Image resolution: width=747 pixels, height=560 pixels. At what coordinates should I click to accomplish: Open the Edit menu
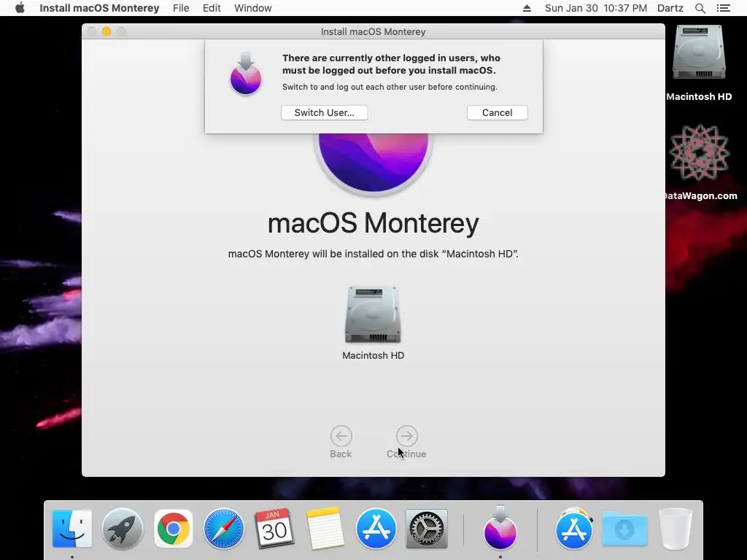[212, 8]
